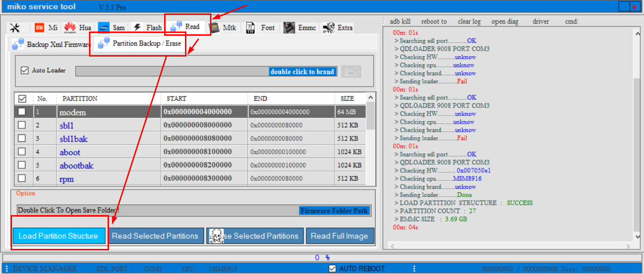This screenshot has height=274, width=644.
Task: Click the open diag command
Action: point(505,21)
